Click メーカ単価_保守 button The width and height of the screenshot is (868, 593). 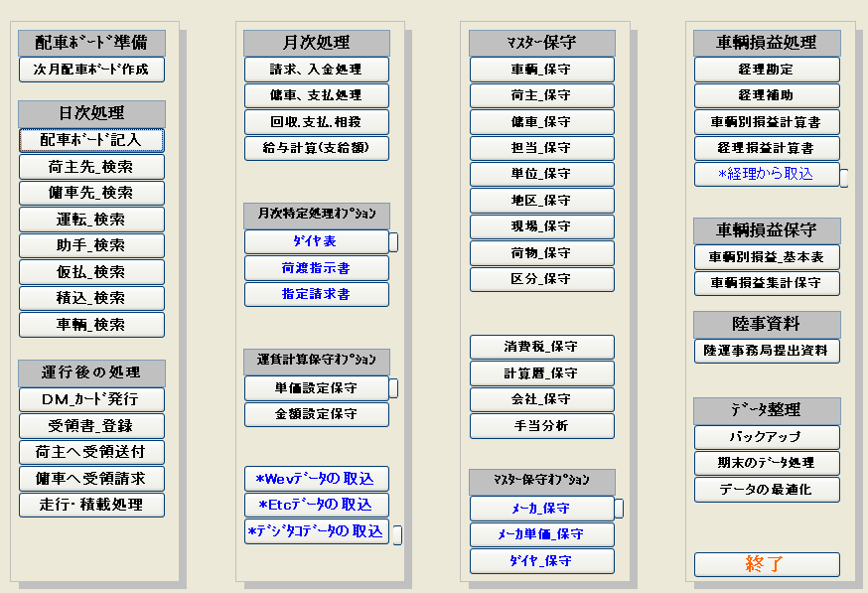point(542,534)
